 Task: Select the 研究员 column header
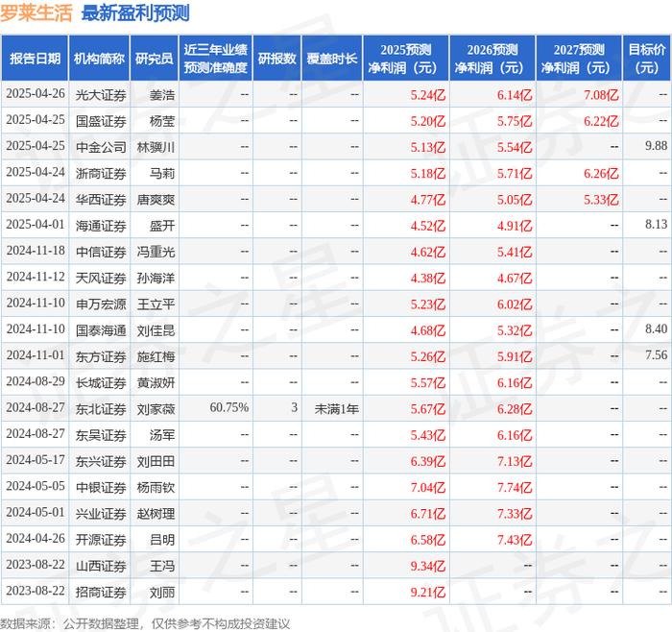point(155,59)
